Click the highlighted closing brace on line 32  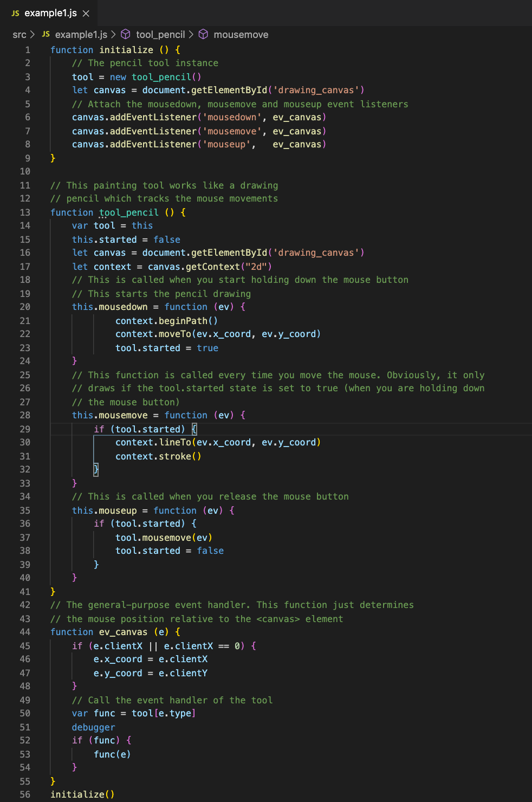(96, 469)
